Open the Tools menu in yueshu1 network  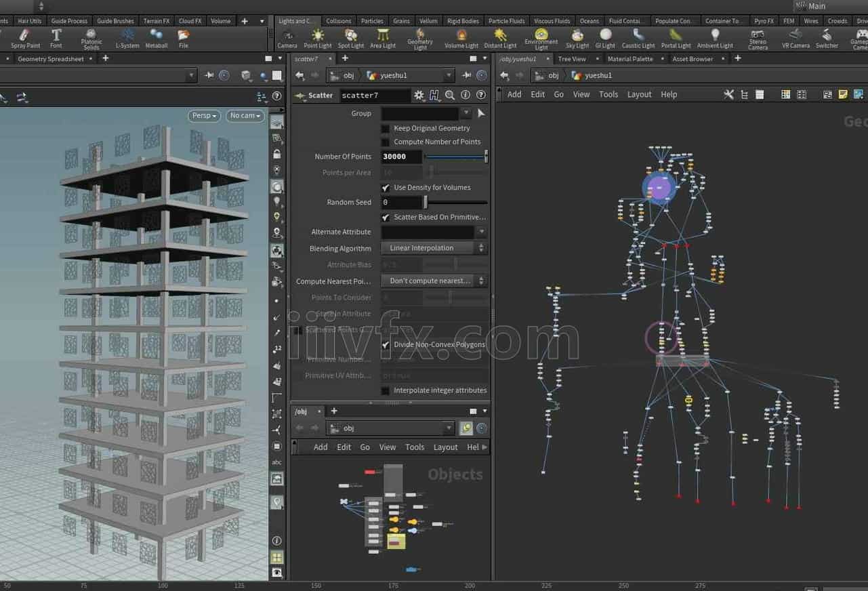pos(608,95)
